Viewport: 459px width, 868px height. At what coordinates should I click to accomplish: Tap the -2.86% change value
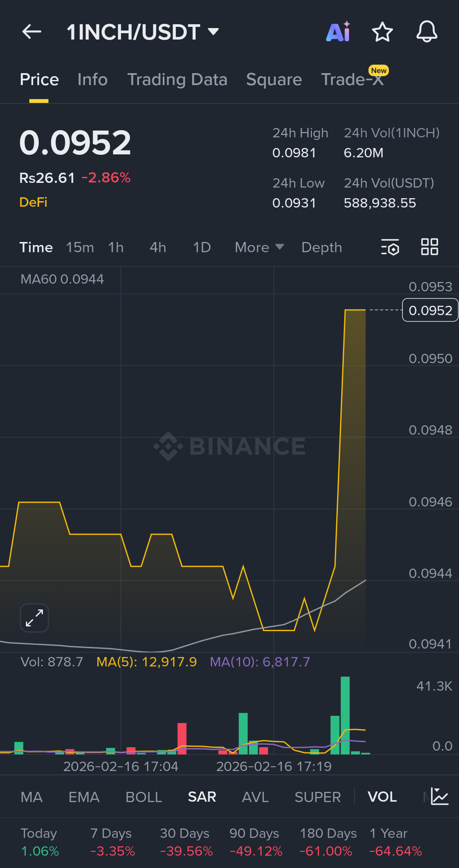coord(106,178)
